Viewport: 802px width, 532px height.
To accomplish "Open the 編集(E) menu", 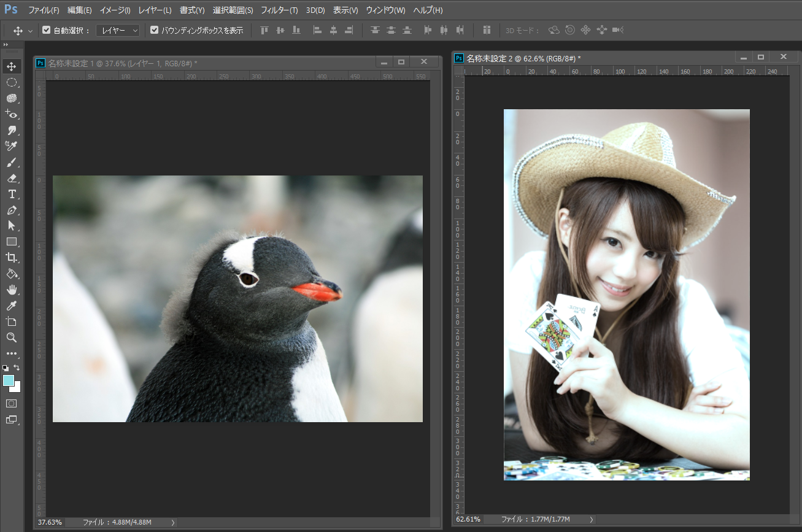I will pos(80,10).
